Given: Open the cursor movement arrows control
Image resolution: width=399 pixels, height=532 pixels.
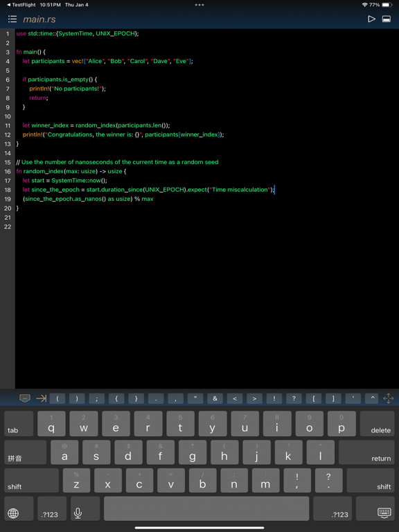Looking at the screenshot, I should (x=388, y=398).
